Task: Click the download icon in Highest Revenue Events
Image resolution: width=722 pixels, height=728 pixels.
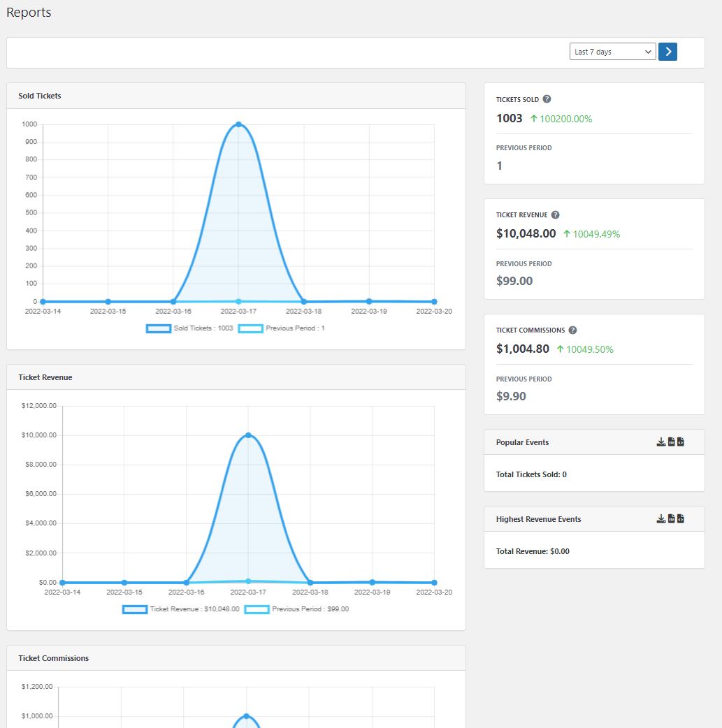Action: pos(660,518)
